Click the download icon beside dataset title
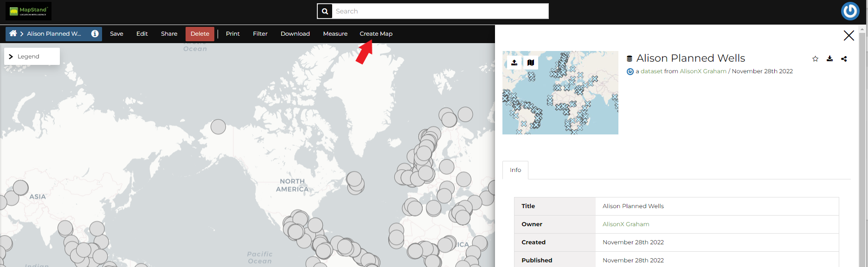 829,59
